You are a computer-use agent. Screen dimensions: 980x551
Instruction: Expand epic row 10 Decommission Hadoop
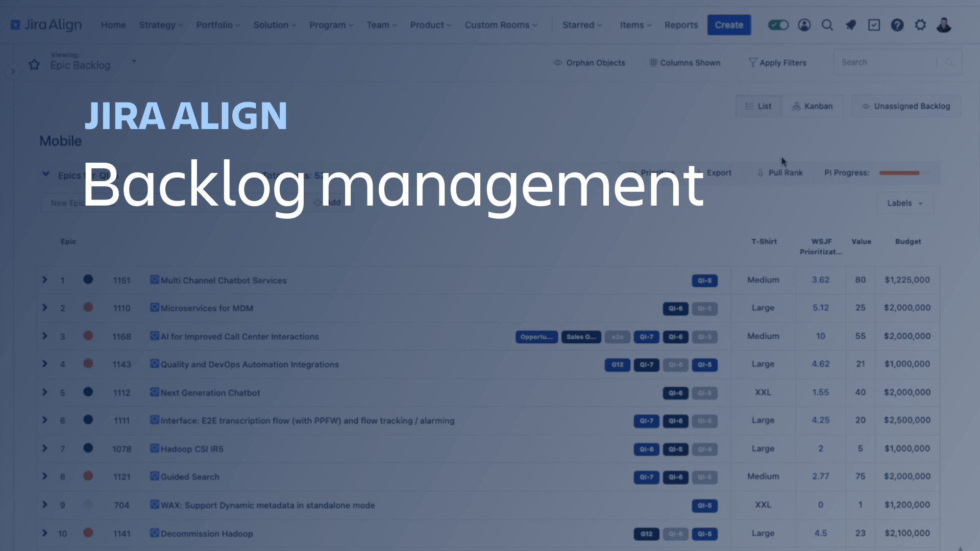tap(45, 534)
